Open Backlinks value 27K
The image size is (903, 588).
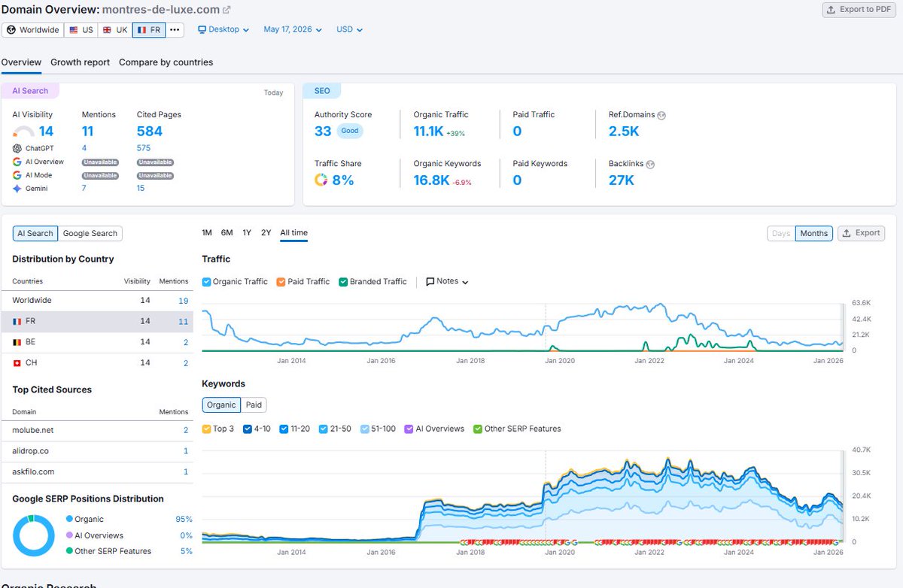tap(622, 180)
